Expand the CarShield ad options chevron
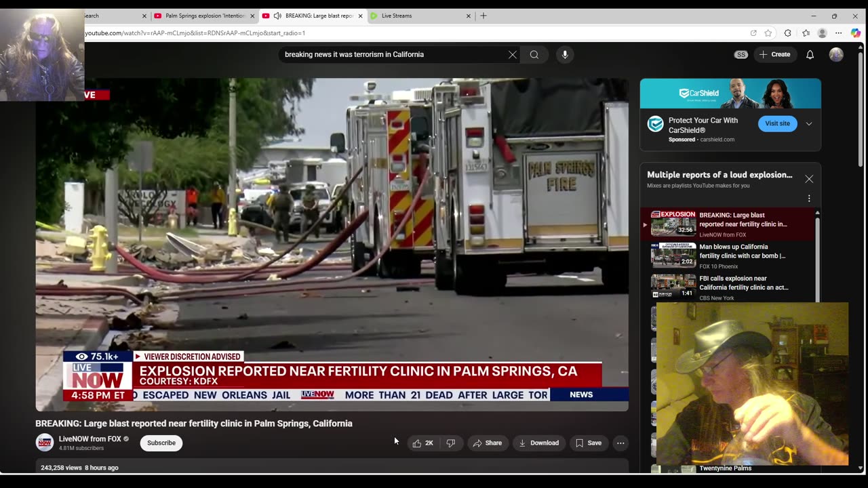The height and width of the screenshot is (488, 868). tap(808, 124)
